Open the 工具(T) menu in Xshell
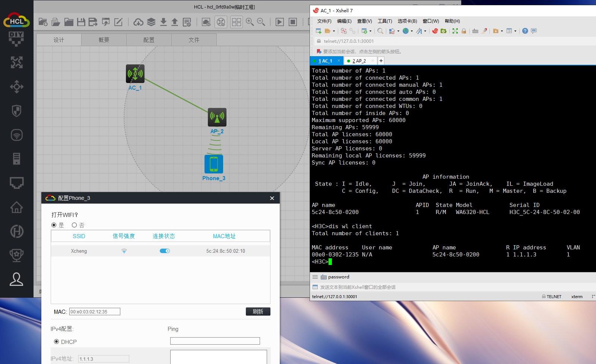This screenshot has height=364, width=596. pyautogui.click(x=384, y=21)
